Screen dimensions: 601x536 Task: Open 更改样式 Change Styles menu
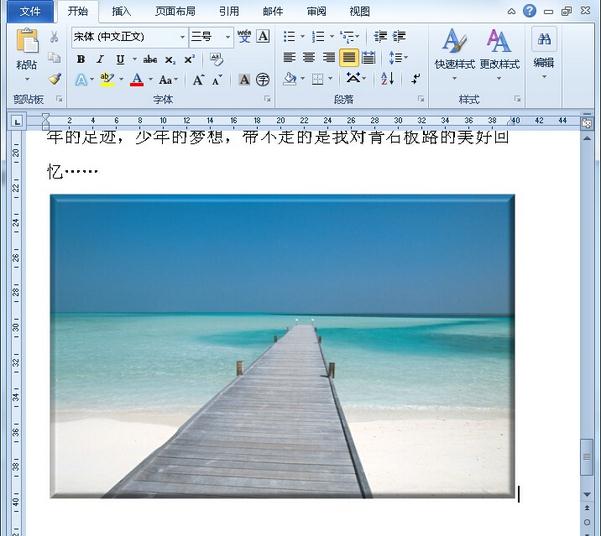(499, 54)
